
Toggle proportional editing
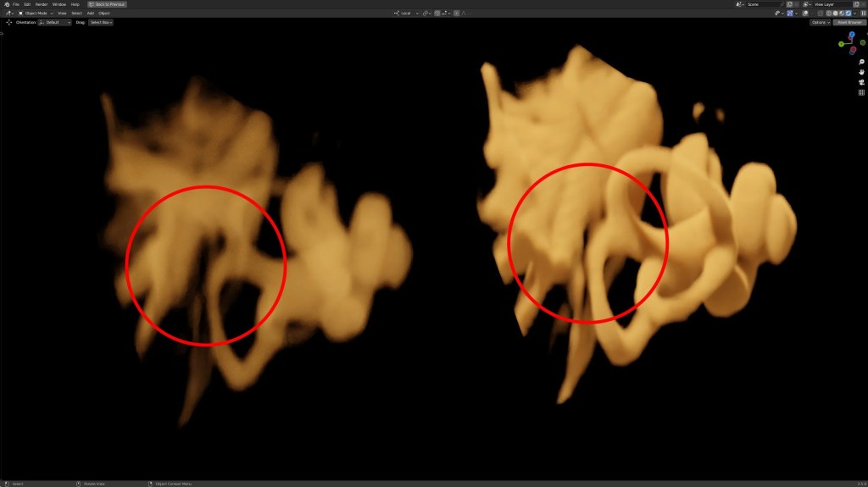tap(456, 14)
